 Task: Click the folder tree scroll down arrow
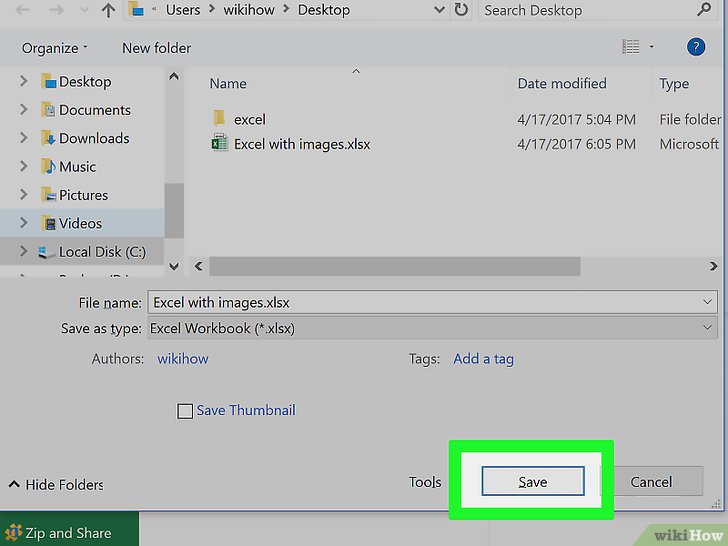174,266
